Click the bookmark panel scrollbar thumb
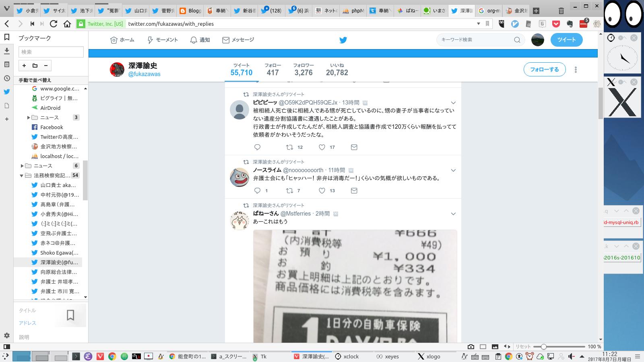The image size is (644, 362). click(x=85, y=180)
